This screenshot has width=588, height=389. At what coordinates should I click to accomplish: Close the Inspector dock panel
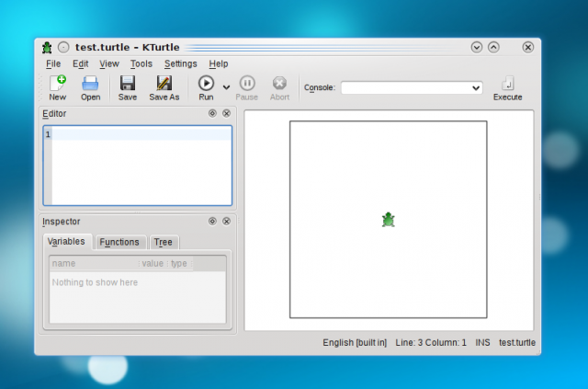[226, 222]
